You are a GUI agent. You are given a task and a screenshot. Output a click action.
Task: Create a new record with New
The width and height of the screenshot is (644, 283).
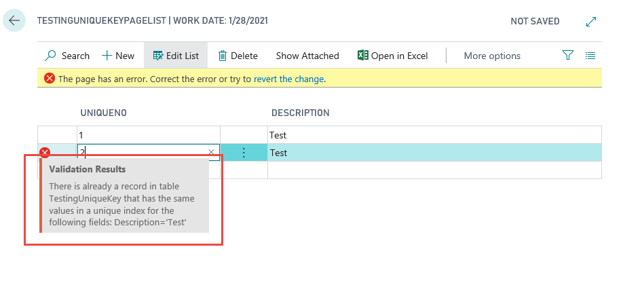118,56
